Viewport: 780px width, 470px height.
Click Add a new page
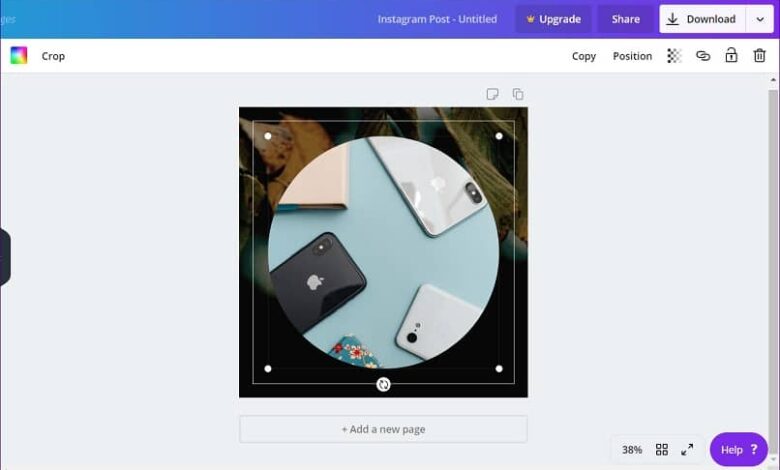[383, 429]
